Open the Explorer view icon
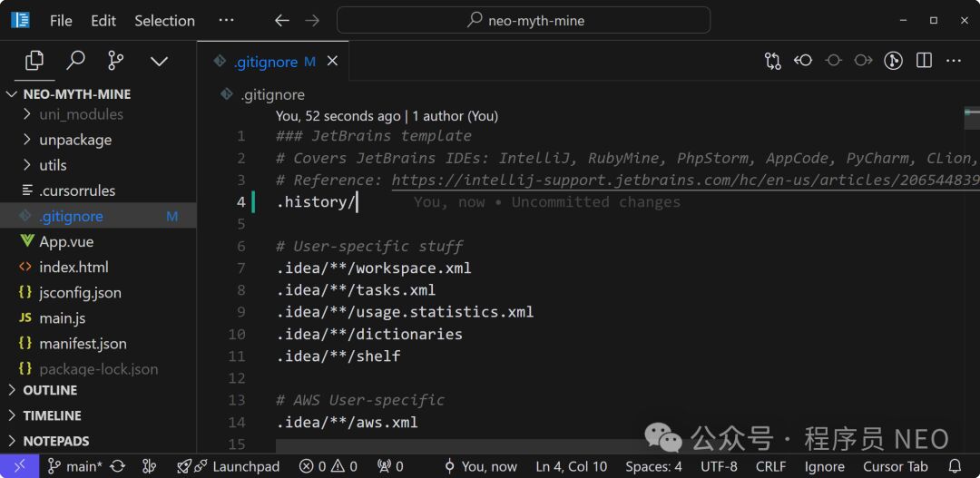This screenshot has width=980, height=478. click(x=34, y=61)
